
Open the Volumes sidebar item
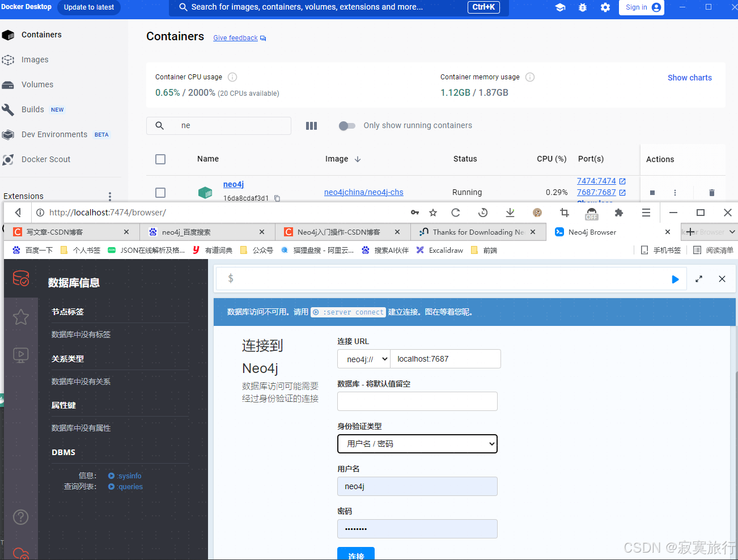click(37, 84)
